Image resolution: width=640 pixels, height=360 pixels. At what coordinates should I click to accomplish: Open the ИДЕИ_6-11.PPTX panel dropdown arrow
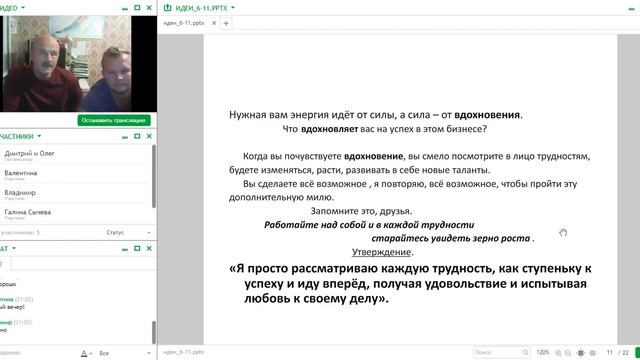233,8
